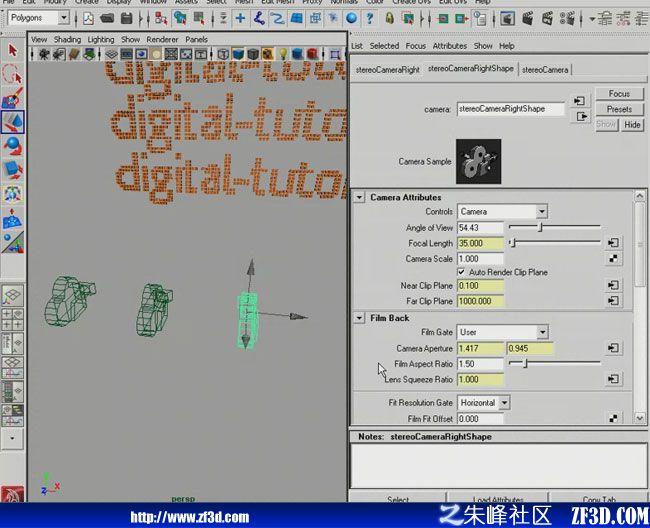The image size is (650, 528).
Task: Activate the Paint Selection tool
Action: coord(13,98)
